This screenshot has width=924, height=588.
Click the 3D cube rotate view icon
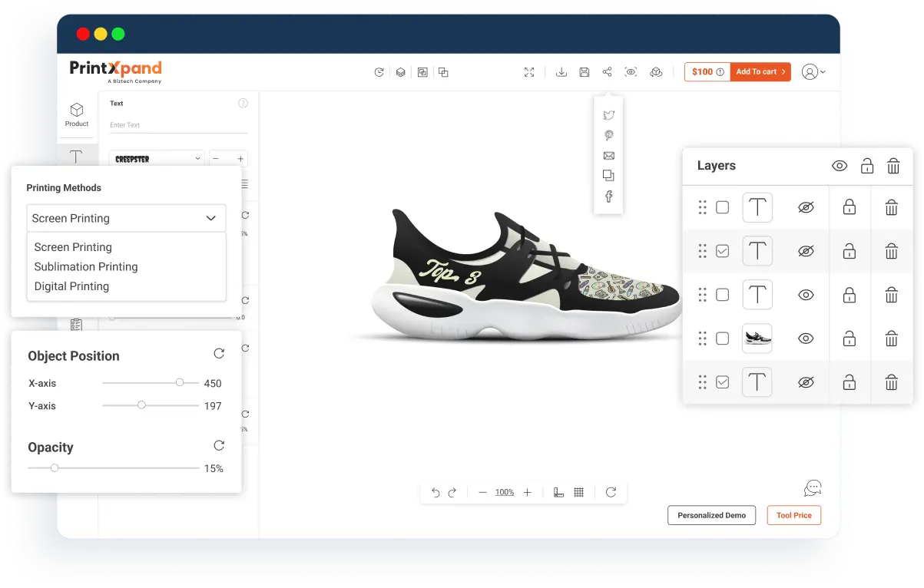pyautogui.click(x=656, y=72)
